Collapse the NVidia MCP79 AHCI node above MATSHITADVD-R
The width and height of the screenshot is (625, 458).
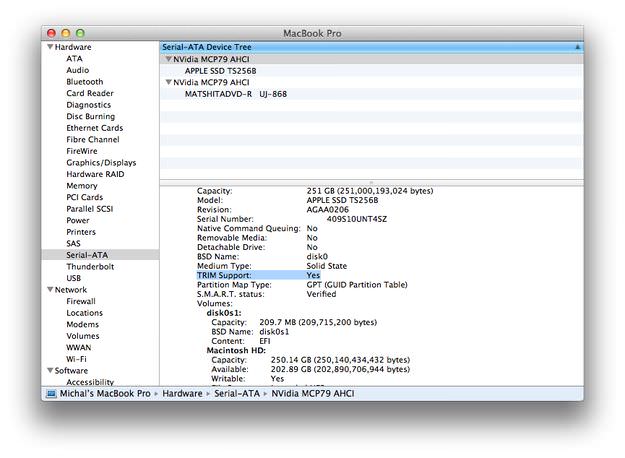click(x=169, y=82)
